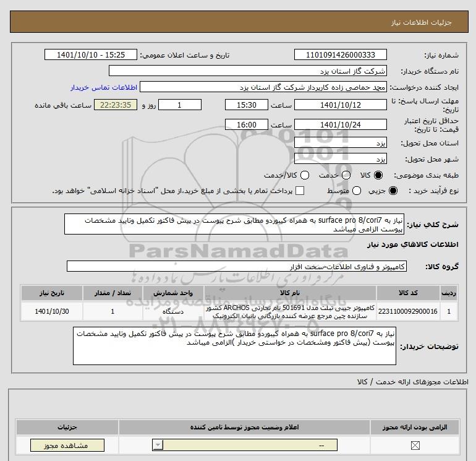The image size is (476, 461).
Task: Click the response deadline date 1401/10/12
Action: click(340, 105)
